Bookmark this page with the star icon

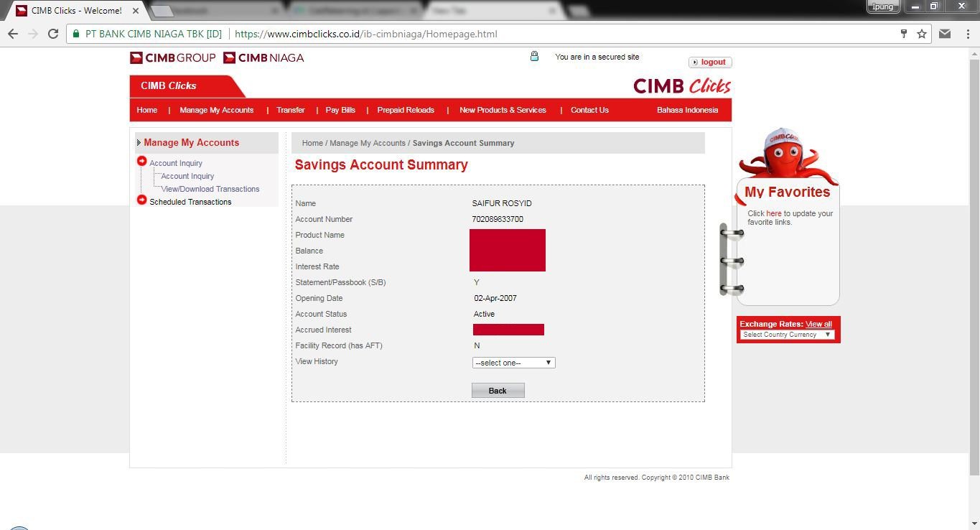pyautogui.click(x=922, y=34)
